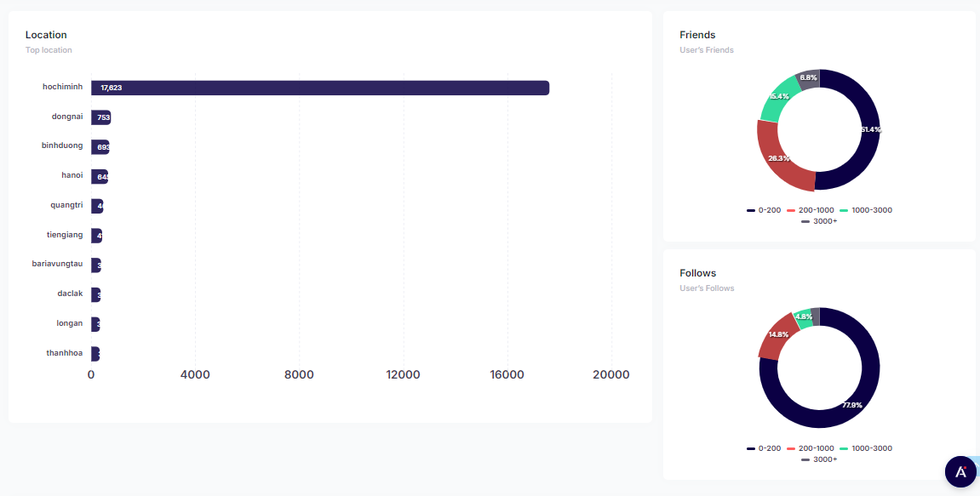Select the dongnai bar in Location chart
980x496 pixels.
pyautogui.click(x=101, y=117)
